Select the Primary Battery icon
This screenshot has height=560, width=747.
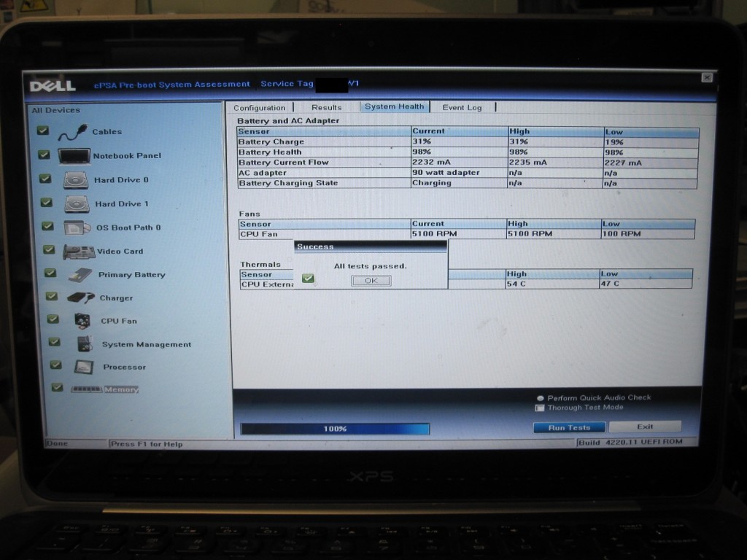pyautogui.click(x=80, y=275)
